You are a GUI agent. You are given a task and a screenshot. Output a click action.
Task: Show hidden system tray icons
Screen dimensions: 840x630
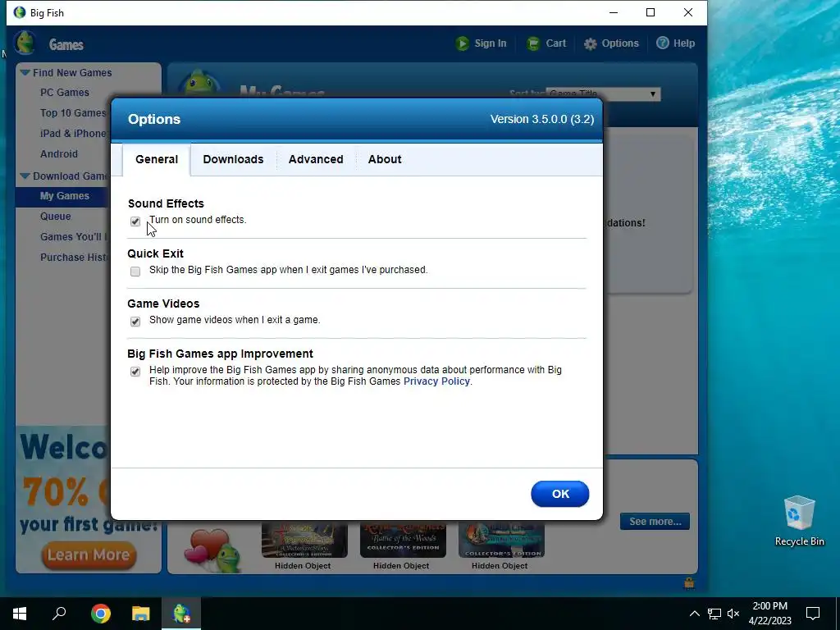coord(694,614)
